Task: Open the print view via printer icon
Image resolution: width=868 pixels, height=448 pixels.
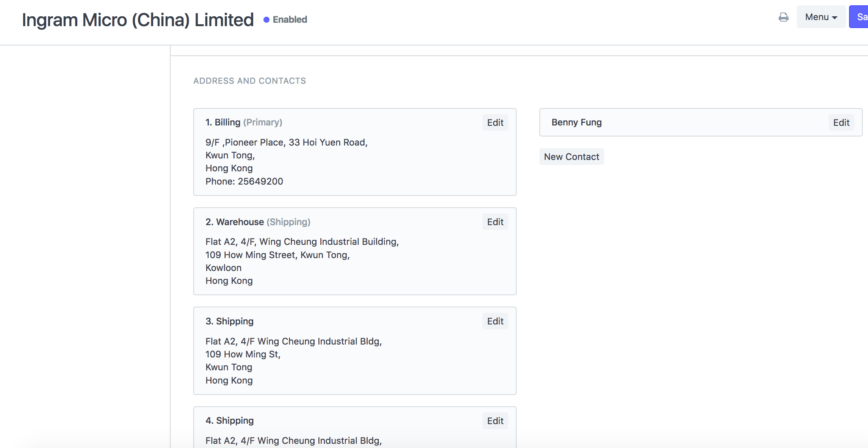Action: coord(783,17)
